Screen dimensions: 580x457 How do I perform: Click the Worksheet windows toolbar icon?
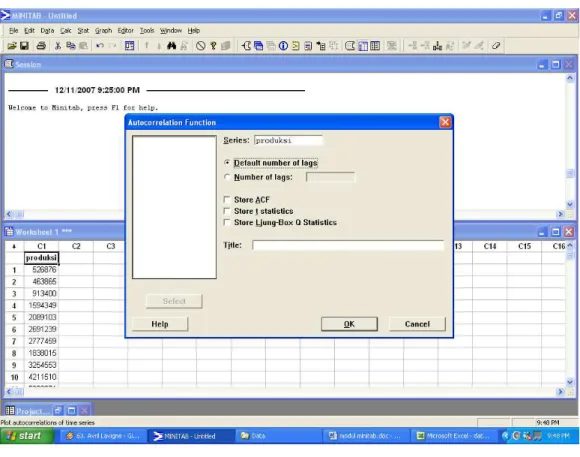coord(259,46)
